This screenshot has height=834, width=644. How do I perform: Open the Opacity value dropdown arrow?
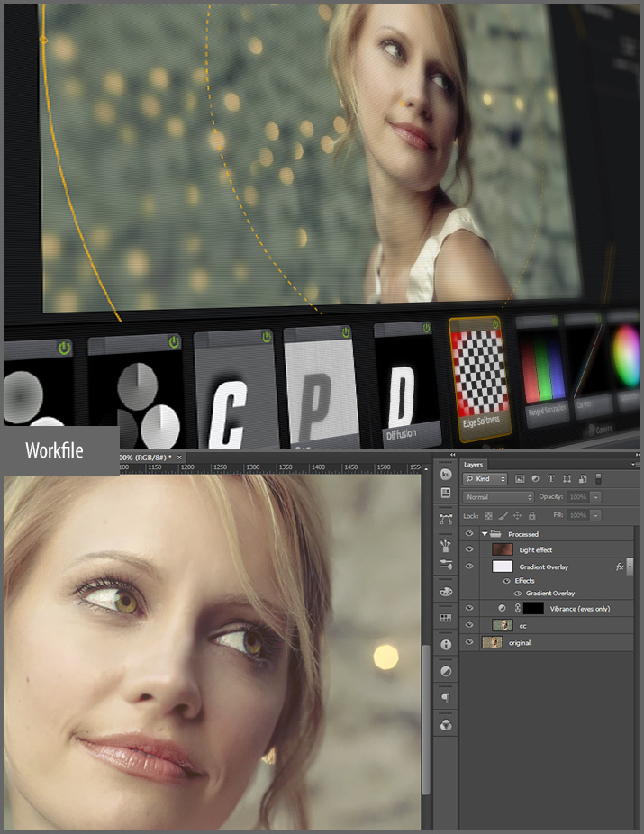click(x=596, y=497)
